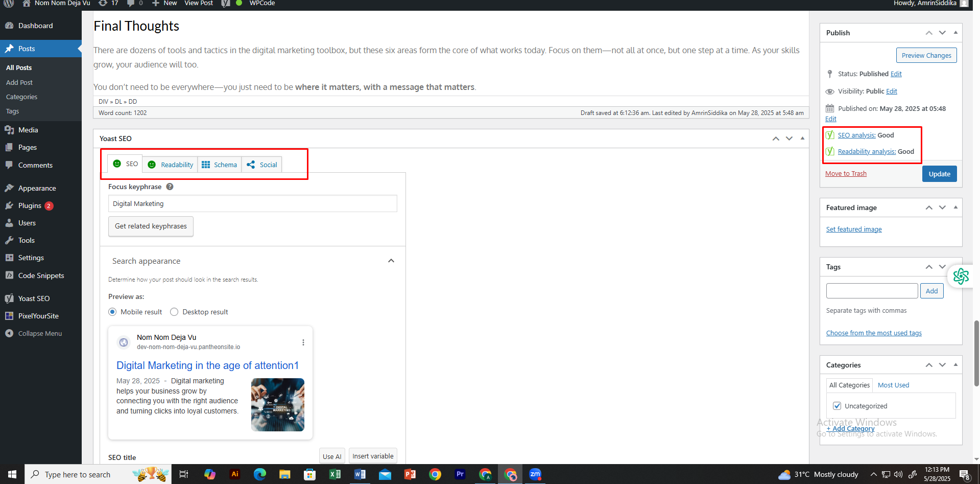Open Code Snippets in the sidebar

click(x=41, y=275)
